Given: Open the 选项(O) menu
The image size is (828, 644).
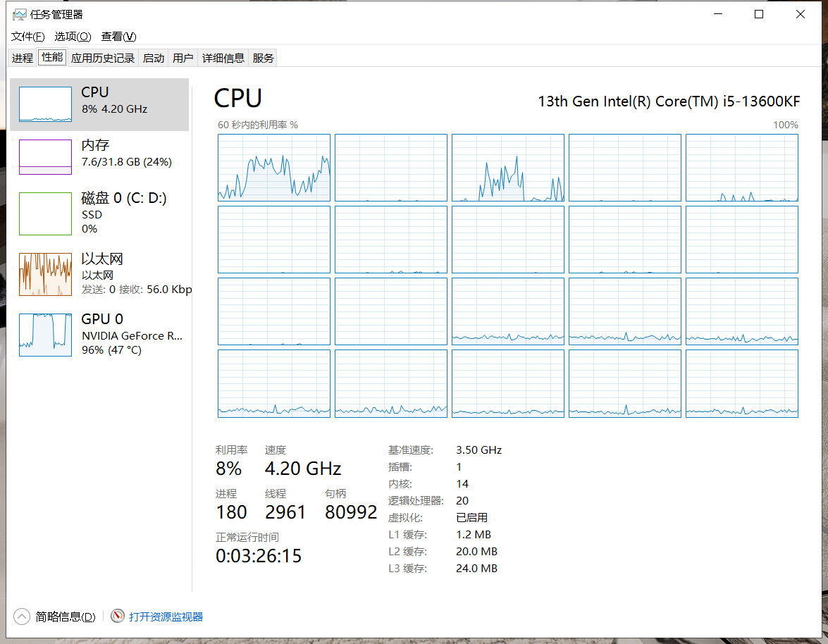Looking at the screenshot, I should click(73, 37).
